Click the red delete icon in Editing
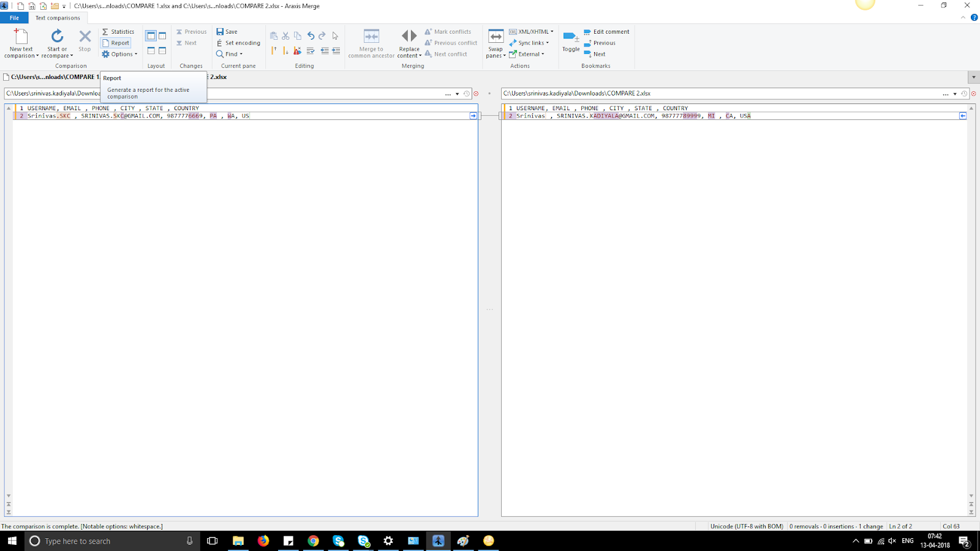 [x=298, y=51]
